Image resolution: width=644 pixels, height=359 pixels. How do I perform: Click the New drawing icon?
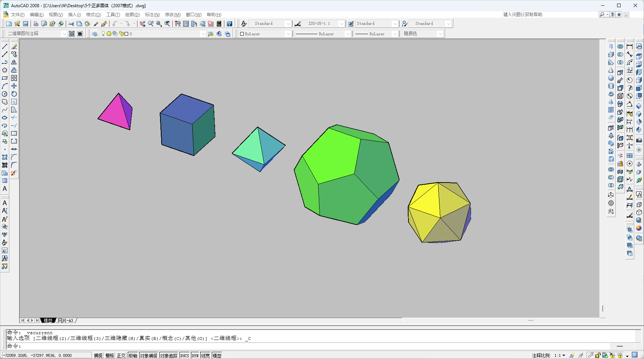point(9,24)
